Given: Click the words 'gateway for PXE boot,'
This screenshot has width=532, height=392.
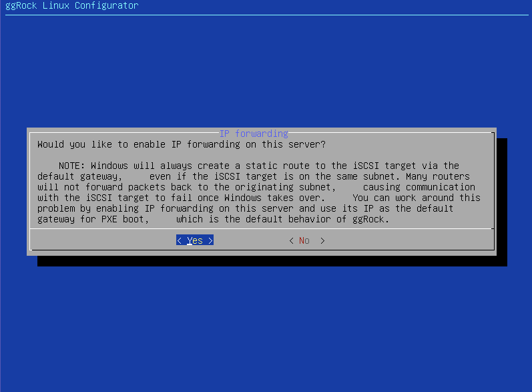Looking at the screenshot, I should 93,219.
